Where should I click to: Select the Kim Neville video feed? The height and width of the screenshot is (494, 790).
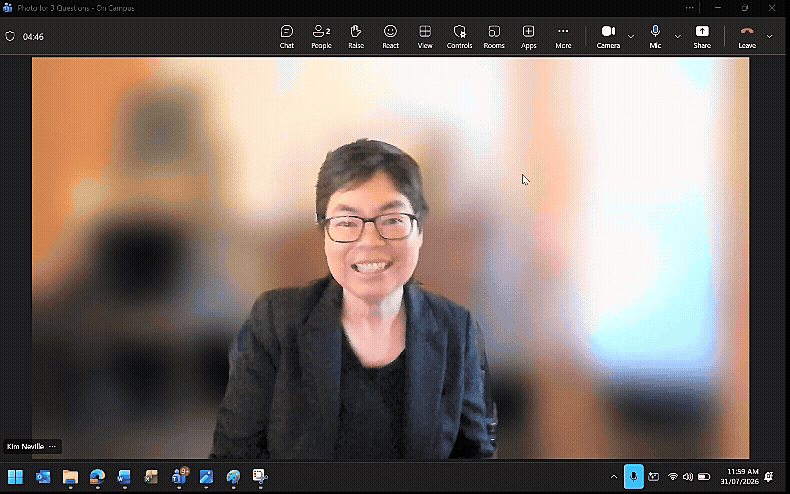coord(390,258)
